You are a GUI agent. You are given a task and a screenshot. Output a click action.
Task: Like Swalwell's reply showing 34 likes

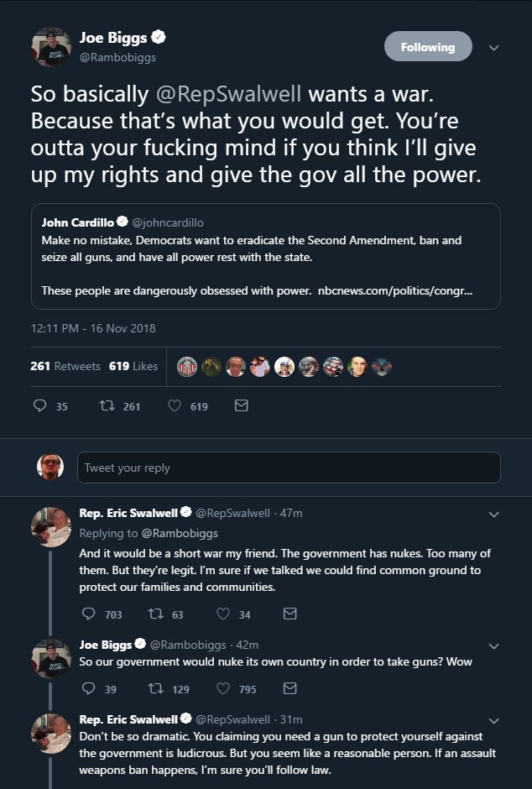(x=223, y=614)
